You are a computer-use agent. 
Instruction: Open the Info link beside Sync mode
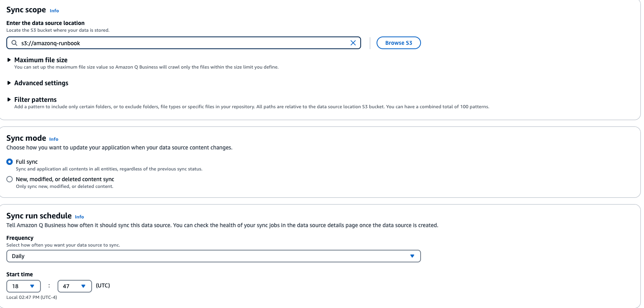click(54, 139)
